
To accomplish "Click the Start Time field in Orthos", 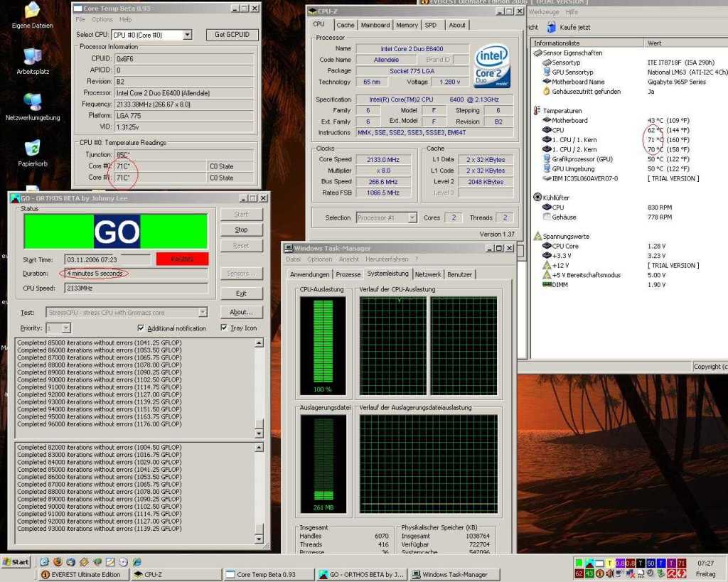I will coord(108,259).
